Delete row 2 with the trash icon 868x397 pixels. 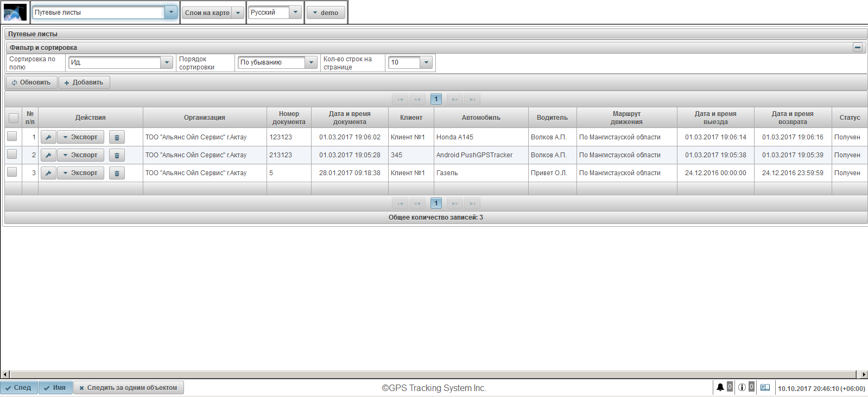pos(117,155)
